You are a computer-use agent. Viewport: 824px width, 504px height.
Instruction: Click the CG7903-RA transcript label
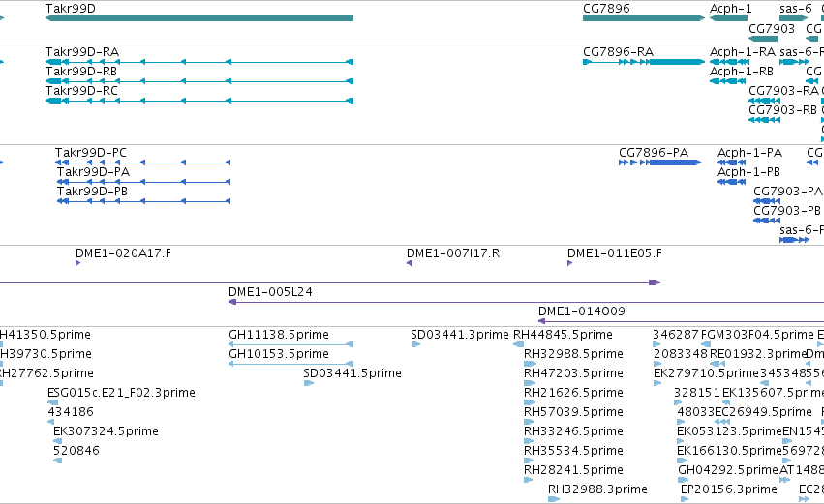click(783, 91)
